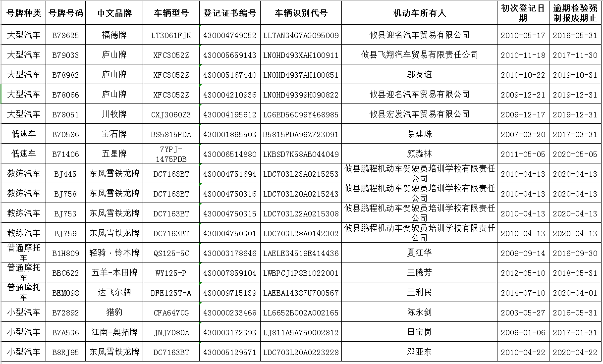Viewport: 603px width, 364px height.
Task: Select plate number BJ758
Action: 65,194
